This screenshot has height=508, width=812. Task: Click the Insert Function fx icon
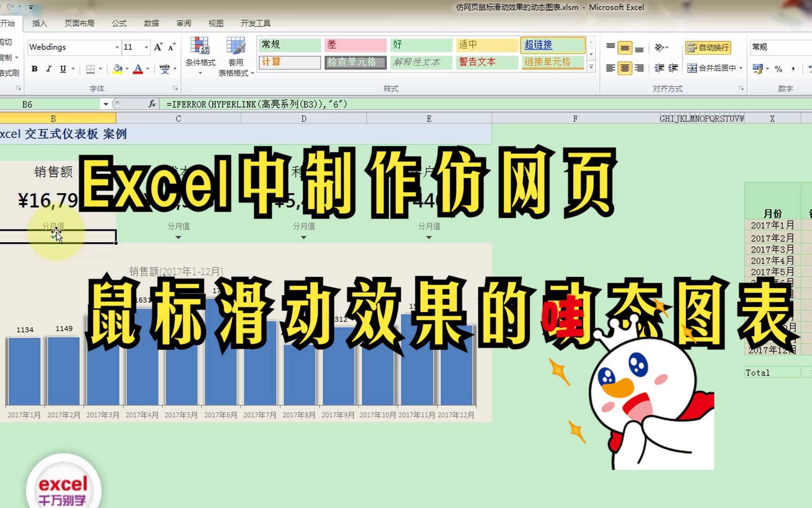152,104
